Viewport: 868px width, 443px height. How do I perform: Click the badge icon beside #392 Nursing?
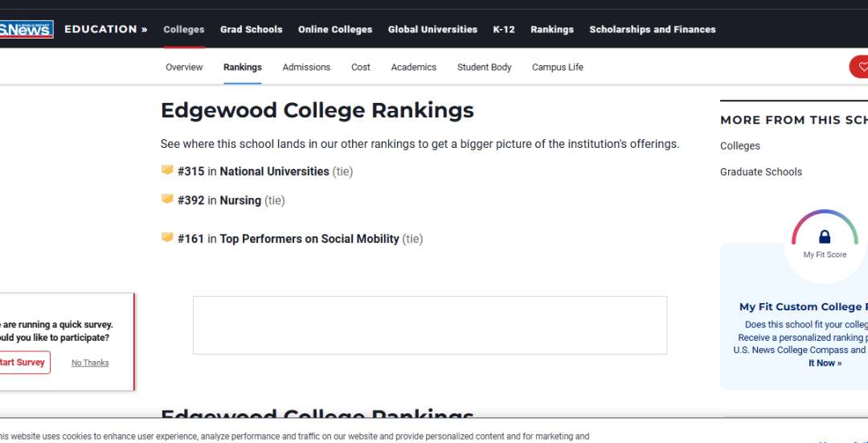tap(167, 199)
